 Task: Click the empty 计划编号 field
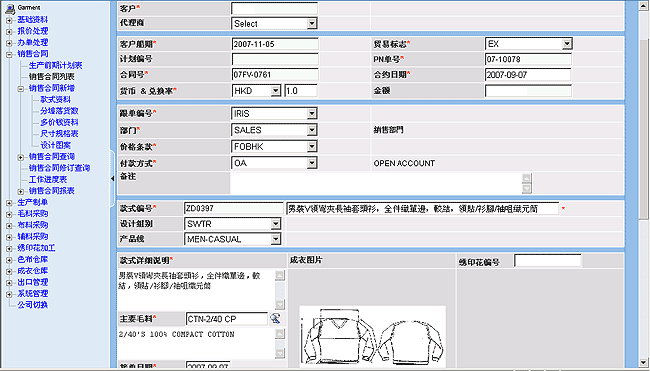275,59
